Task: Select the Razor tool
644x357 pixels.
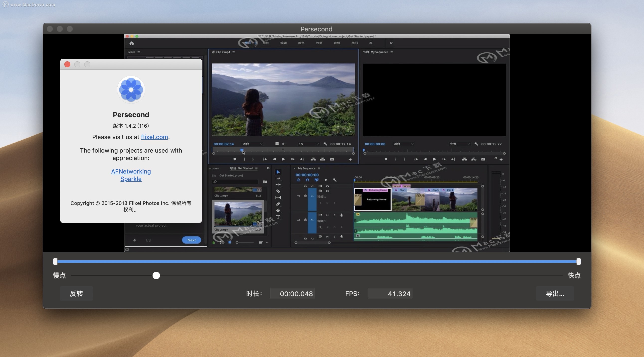Action: (278, 191)
